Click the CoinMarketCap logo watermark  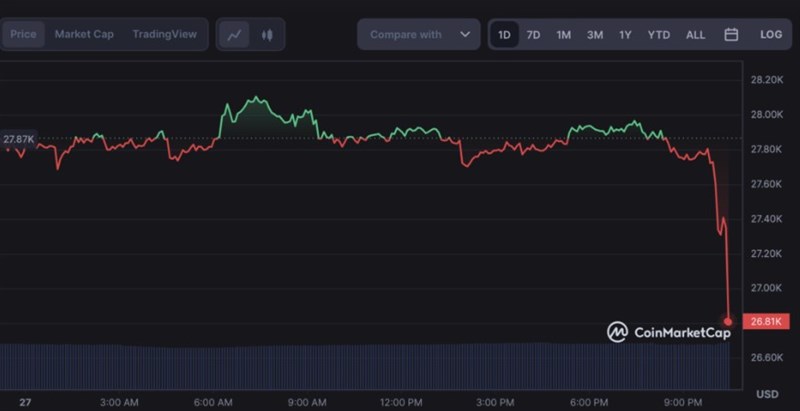[x=669, y=332]
